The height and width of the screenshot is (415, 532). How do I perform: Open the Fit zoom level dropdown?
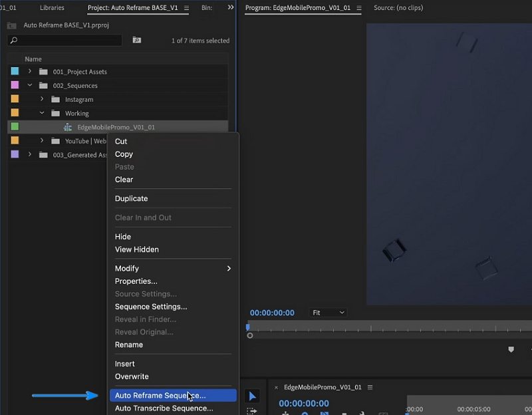click(327, 312)
